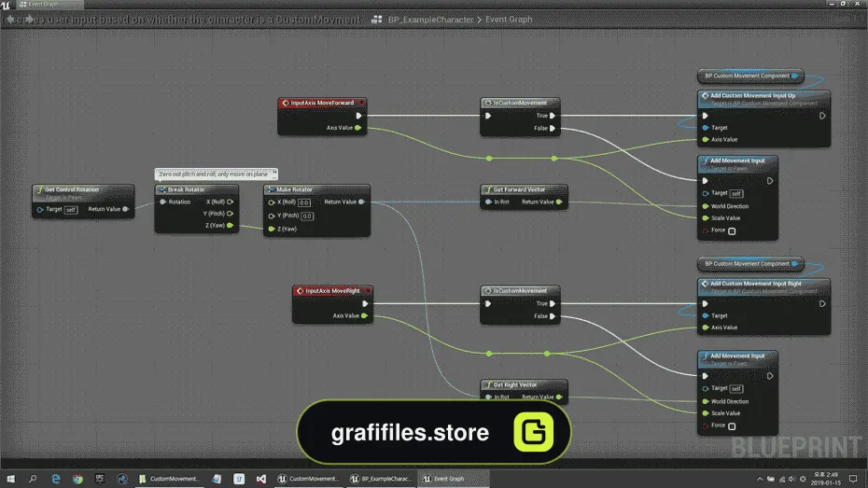Screen dimensions: 868x488
Task: Select the InputAxis MoveForward node title
Action: [322, 103]
